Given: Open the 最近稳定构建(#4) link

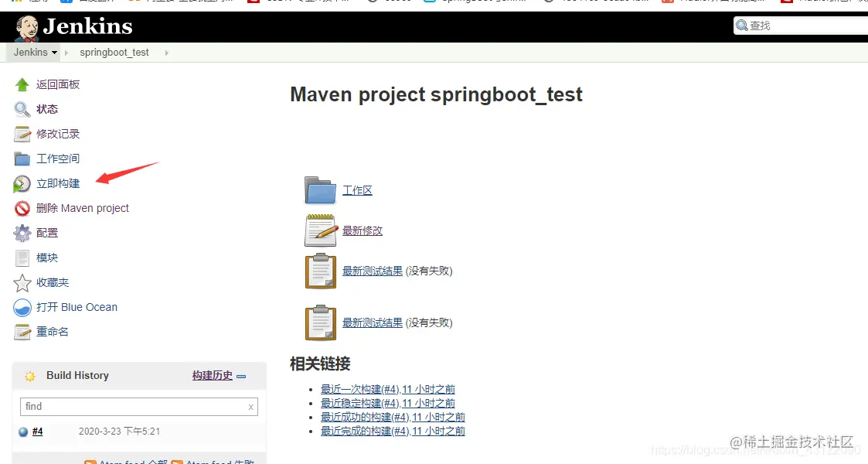Looking at the screenshot, I should coord(388,403).
